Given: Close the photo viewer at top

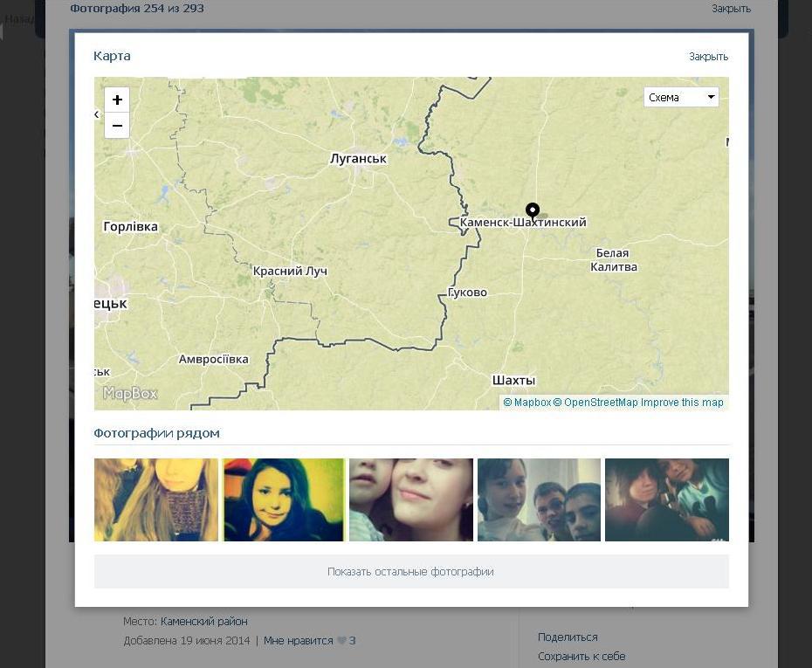Looking at the screenshot, I should click(731, 9).
